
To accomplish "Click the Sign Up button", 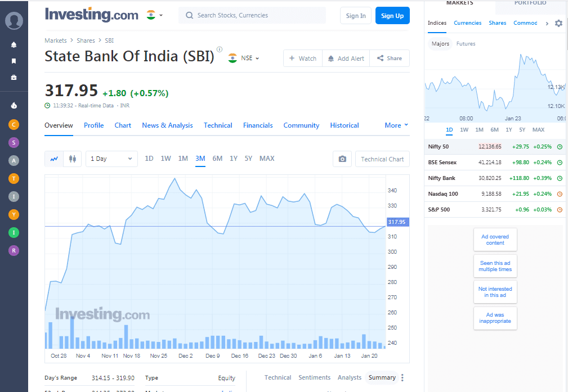I will (x=392, y=16).
